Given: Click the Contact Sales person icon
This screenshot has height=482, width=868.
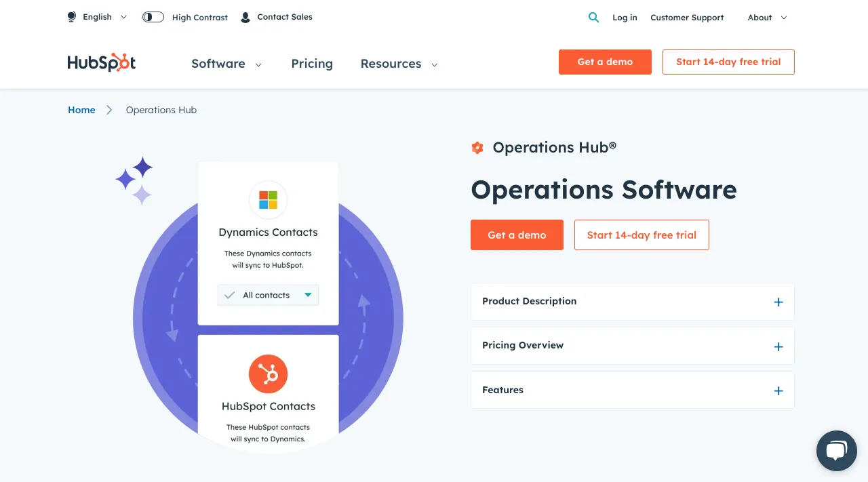Looking at the screenshot, I should 245,17.
